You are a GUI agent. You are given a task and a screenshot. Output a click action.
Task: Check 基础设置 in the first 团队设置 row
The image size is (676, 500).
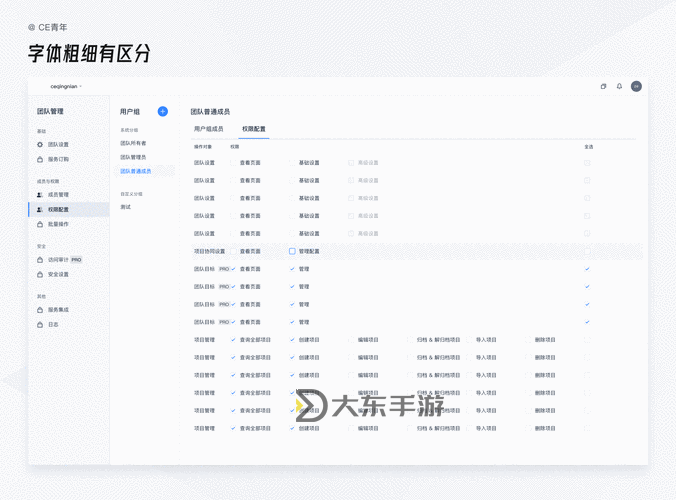coord(292,163)
